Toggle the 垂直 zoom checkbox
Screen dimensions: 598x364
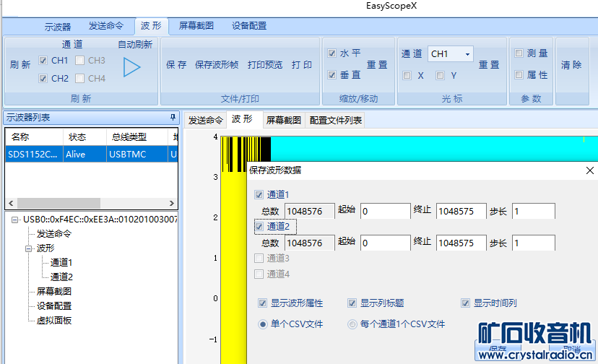click(331, 75)
